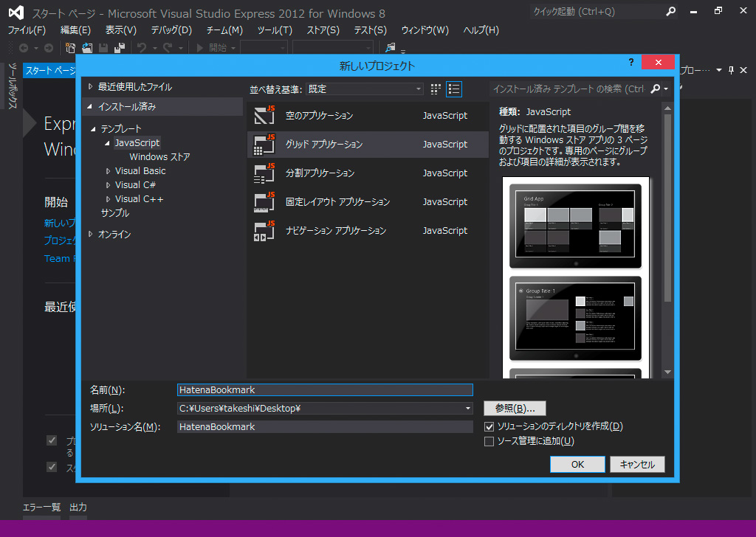
Task: Open the Help (ヘルプ) menu
Action: tap(481, 30)
